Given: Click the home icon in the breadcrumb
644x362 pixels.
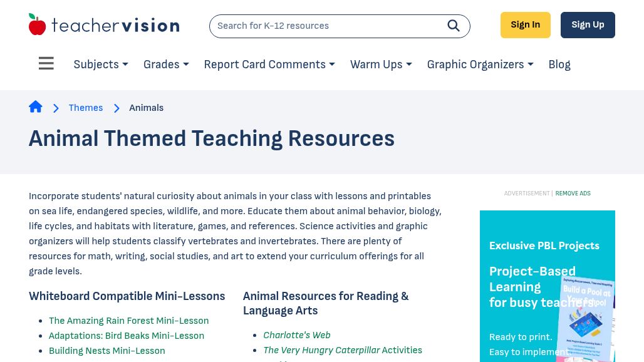Looking at the screenshot, I should (36, 107).
